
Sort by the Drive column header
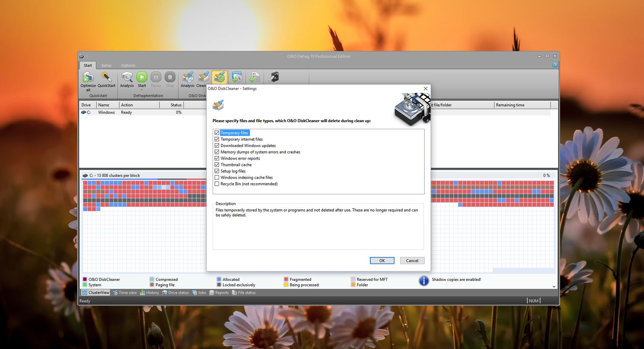88,105
